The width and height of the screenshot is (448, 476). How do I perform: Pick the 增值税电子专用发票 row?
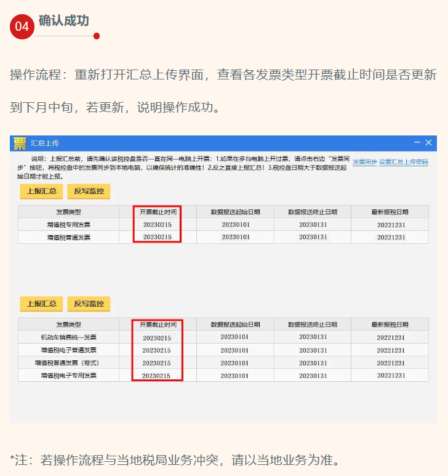(68, 375)
